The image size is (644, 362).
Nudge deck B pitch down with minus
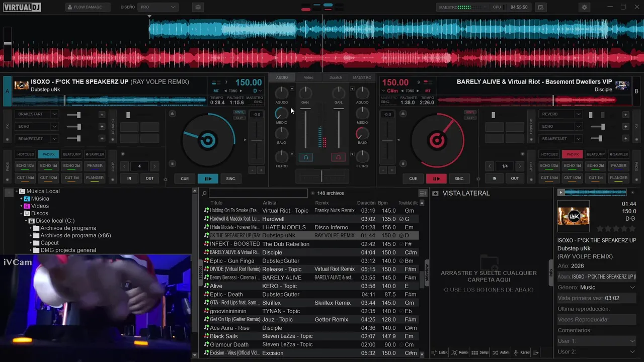click(x=383, y=170)
